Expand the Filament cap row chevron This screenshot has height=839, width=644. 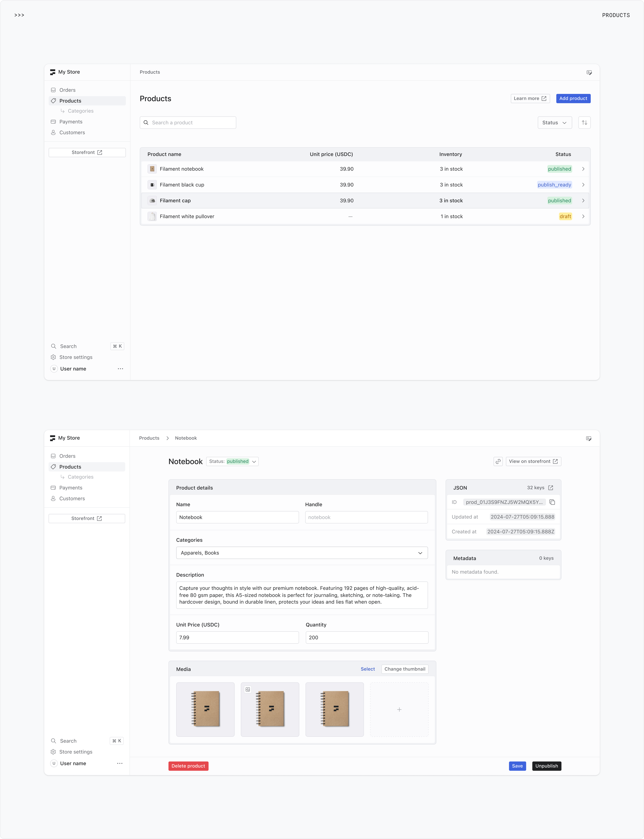click(583, 201)
